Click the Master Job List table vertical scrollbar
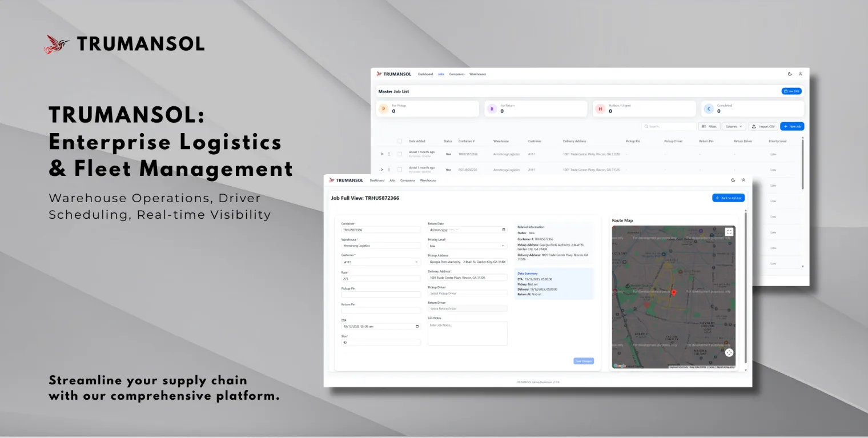Viewport: 868px width, 438px height. click(x=802, y=163)
